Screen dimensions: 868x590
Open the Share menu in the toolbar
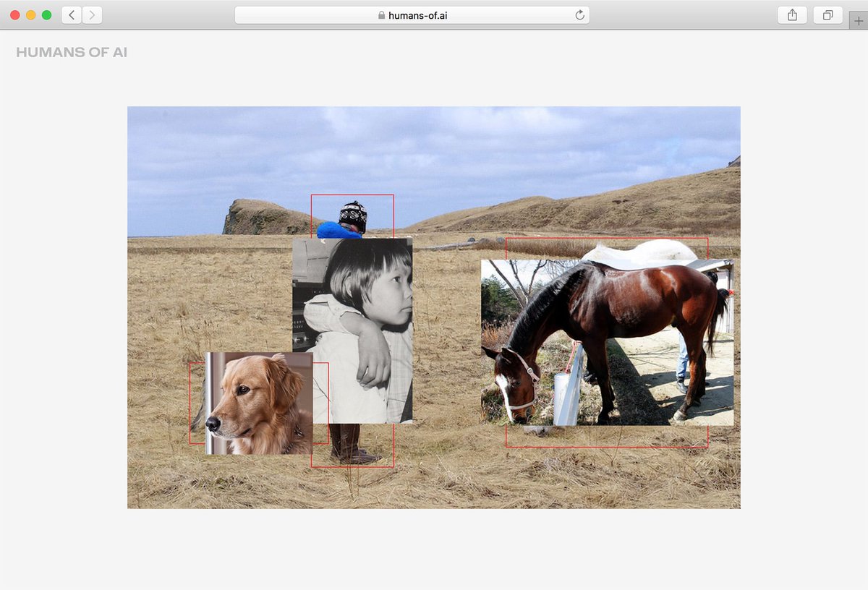[x=793, y=14]
